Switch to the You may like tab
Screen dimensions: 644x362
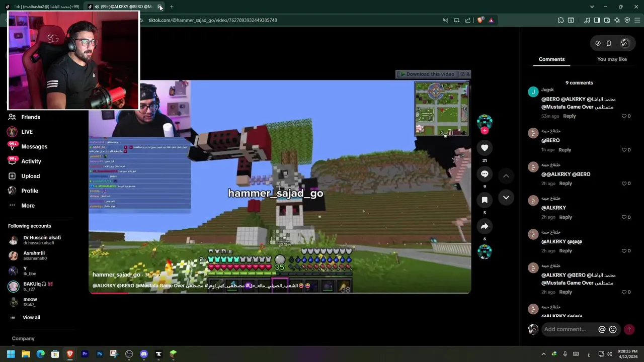[612, 59]
